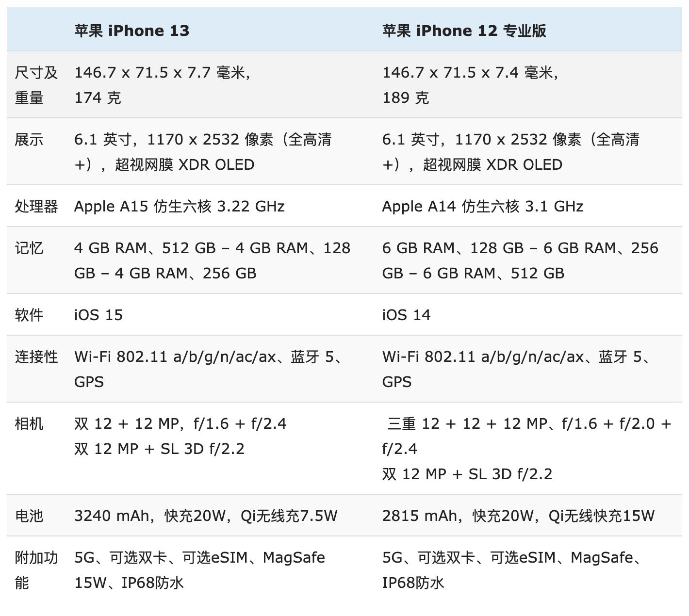Click the iPhone 13 features cell with MagSafe 15W
689x616 pixels.
pyautogui.click(x=200, y=570)
